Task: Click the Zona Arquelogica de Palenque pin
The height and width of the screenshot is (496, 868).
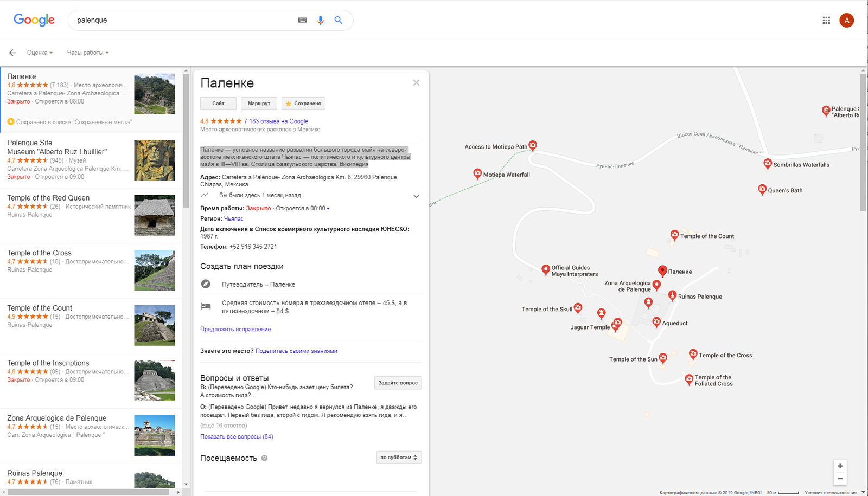Action: pyautogui.click(x=656, y=285)
